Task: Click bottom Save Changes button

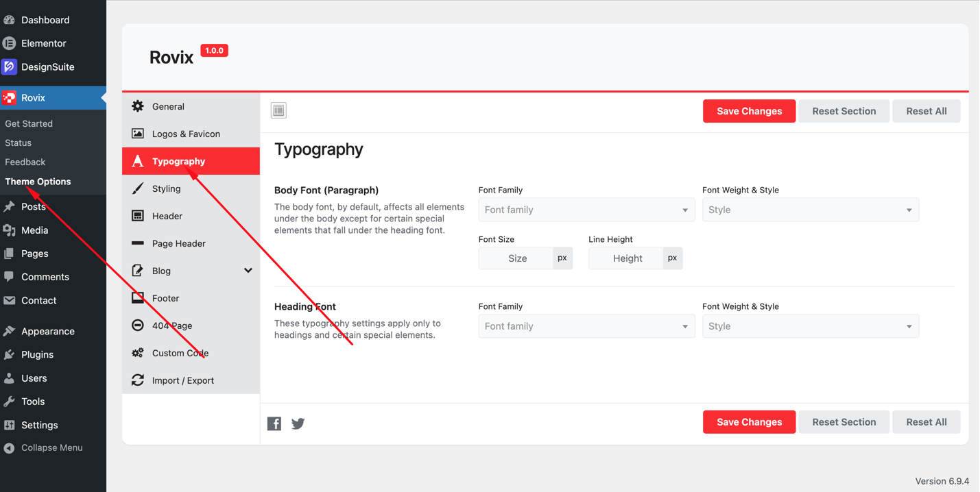Action: click(749, 422)
